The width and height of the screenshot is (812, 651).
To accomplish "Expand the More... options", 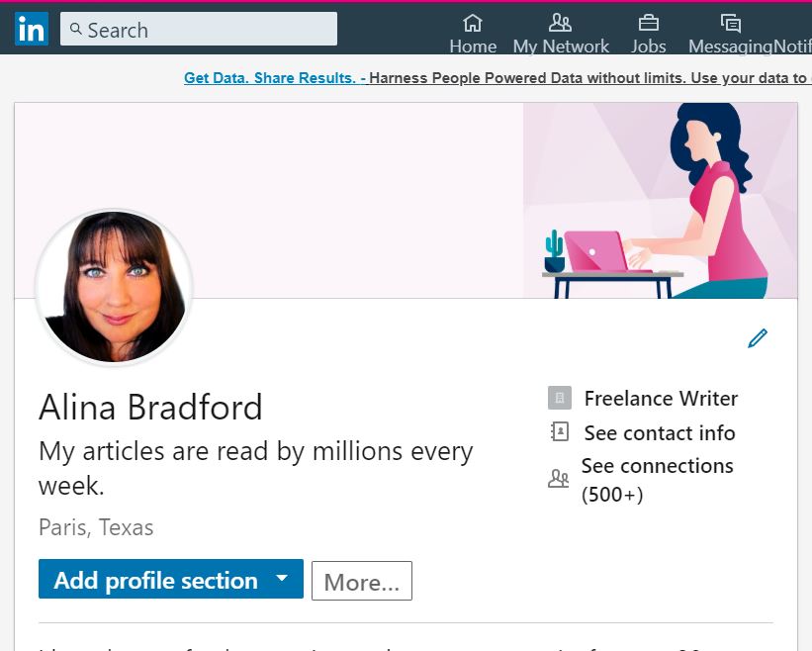I will point(361,581).
